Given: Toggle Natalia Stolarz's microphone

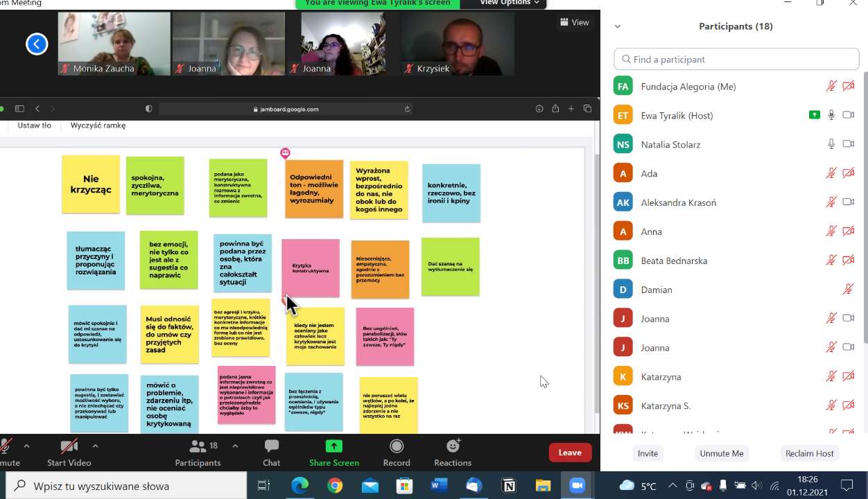Looking at the screenshot, I should (831, 144).
